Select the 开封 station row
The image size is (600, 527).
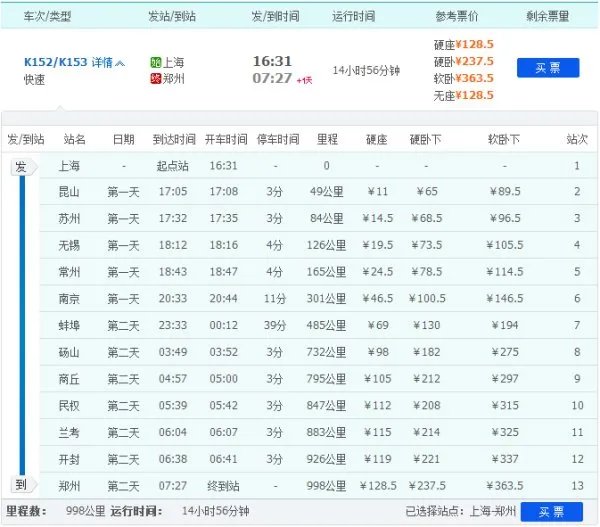(318, 459)
